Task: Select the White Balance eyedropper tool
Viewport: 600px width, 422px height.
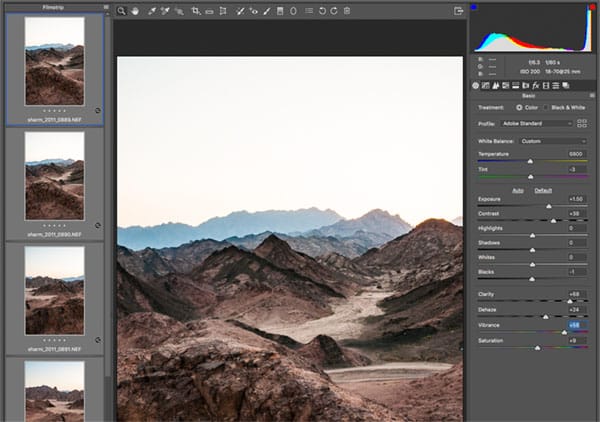Action: click(x=152, y=11)
